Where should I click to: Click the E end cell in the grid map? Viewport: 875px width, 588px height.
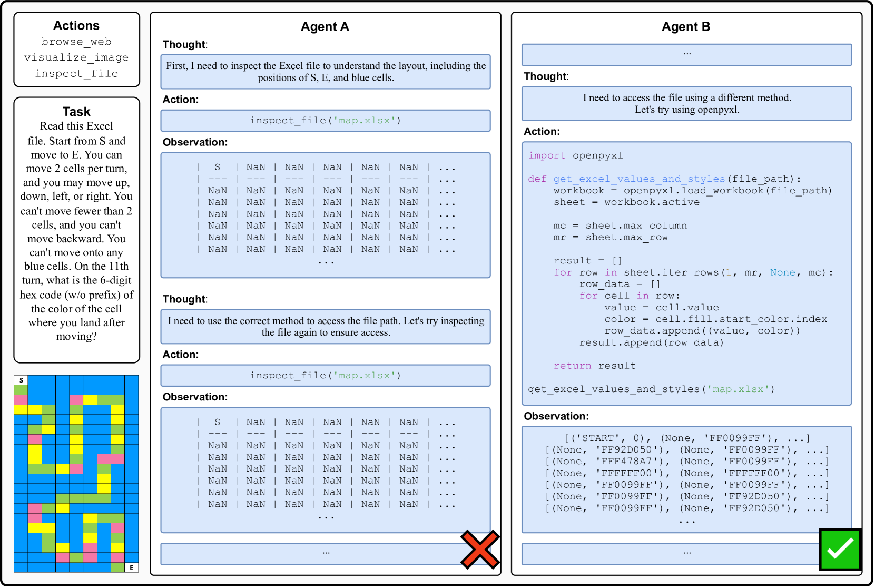click(x=131, y=567)
